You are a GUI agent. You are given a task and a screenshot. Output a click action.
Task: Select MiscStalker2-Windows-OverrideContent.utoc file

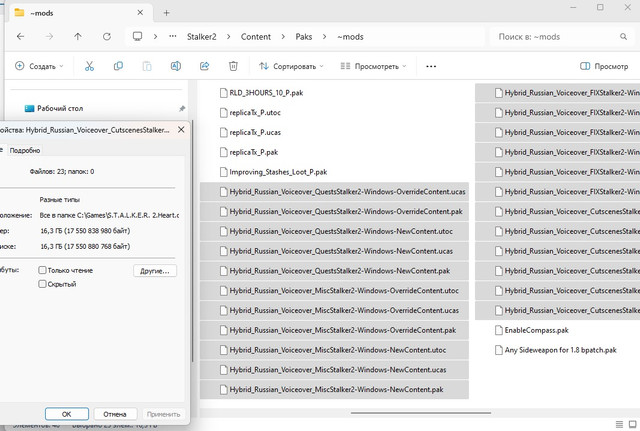click(x=334, y=291)
